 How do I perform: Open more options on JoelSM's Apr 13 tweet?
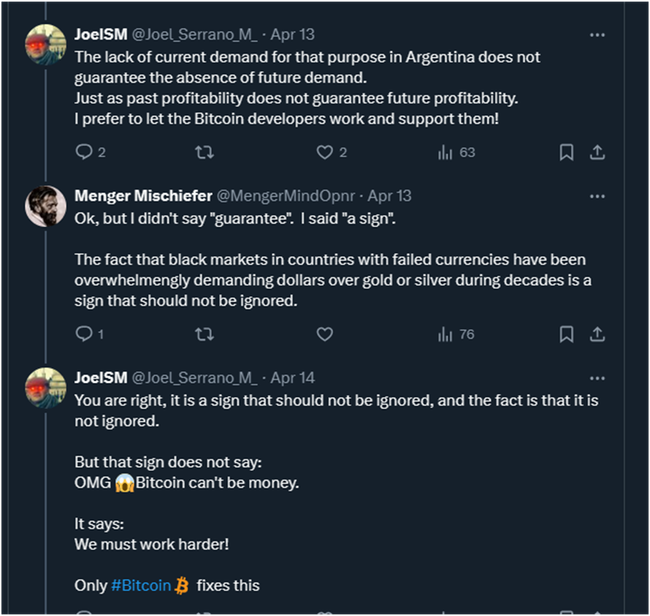(597, 34)
